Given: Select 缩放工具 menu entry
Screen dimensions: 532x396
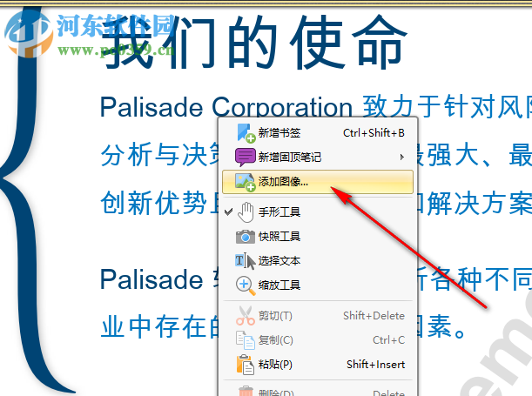Looking at the screenshot, I should click(x=318, y=285).
